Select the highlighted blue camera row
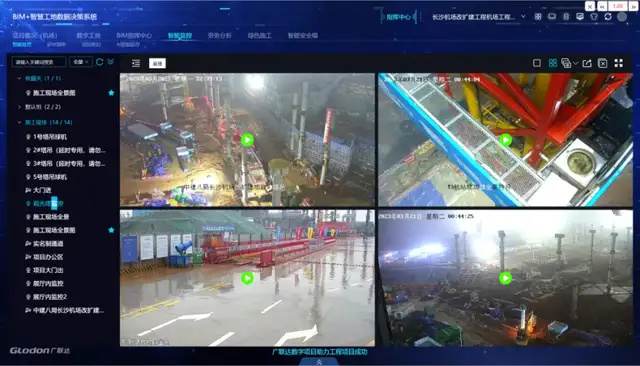The height and width of the screenshot is (366, 640). pyautogui.click(x=44, y=203)
